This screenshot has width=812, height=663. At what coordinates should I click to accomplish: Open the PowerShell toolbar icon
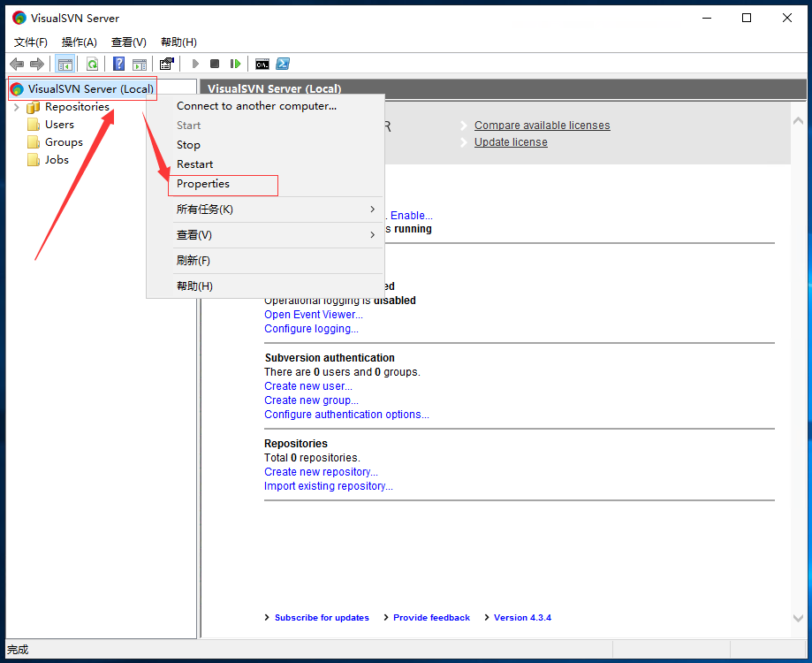point(283,64)
